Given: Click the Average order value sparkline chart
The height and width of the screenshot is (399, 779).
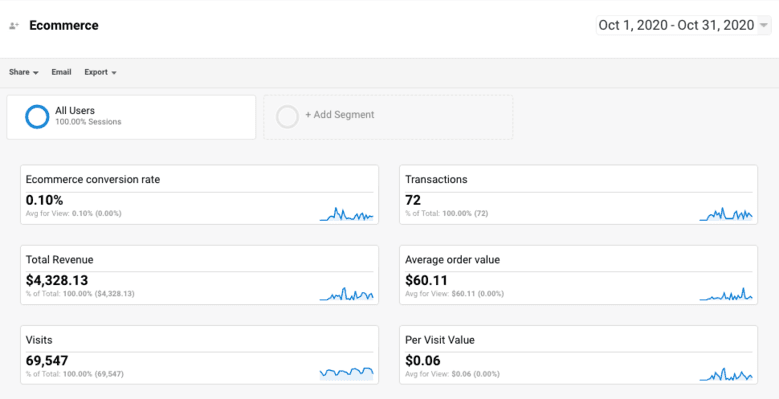Looking at the screenshot, I should 726,294.
